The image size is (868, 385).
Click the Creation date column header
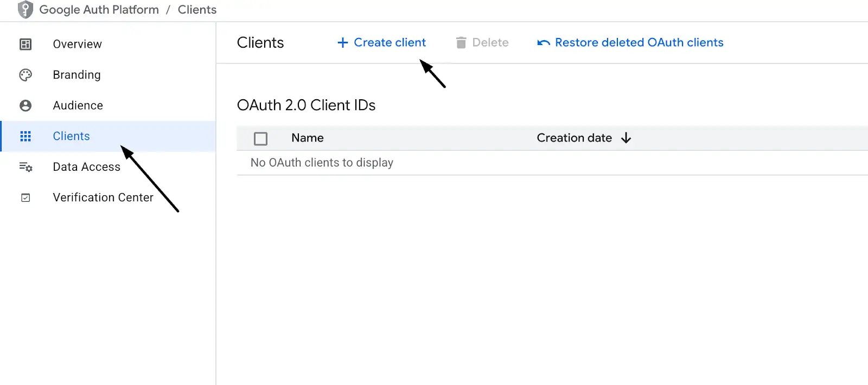tap(575, 138)
